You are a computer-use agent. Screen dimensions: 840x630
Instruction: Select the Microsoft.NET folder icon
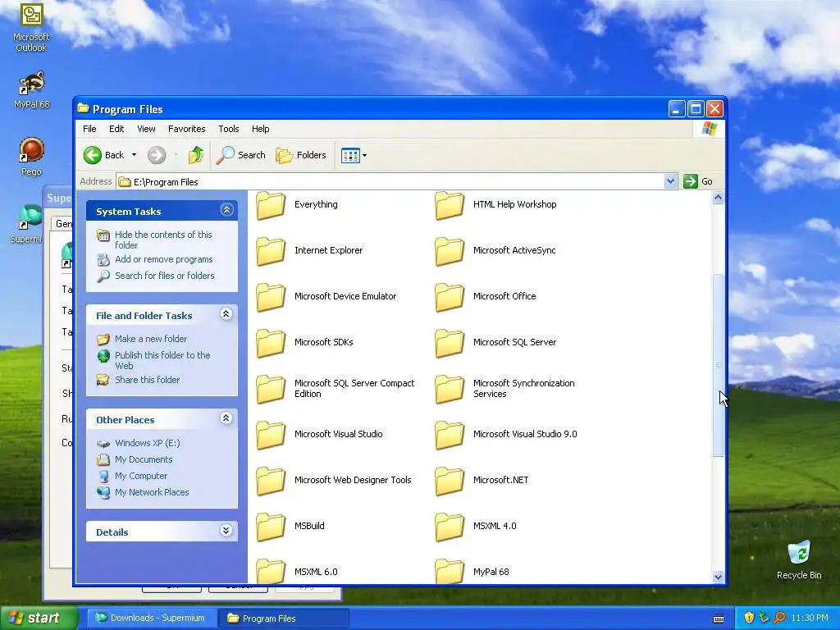[x=450, y=481]
